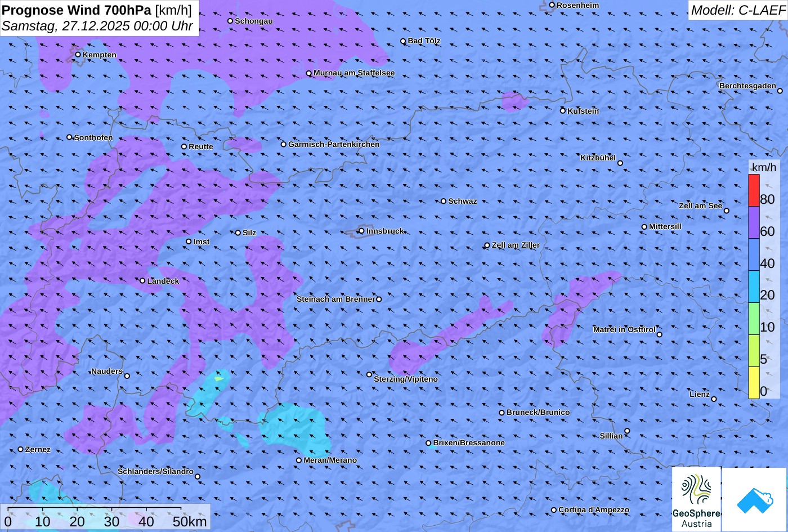Image resolution: width=788 pixels, height=532 pixels.
Task: Click the 'Prognose Wind 700hPa' title
Action: [x=77, y=10]
